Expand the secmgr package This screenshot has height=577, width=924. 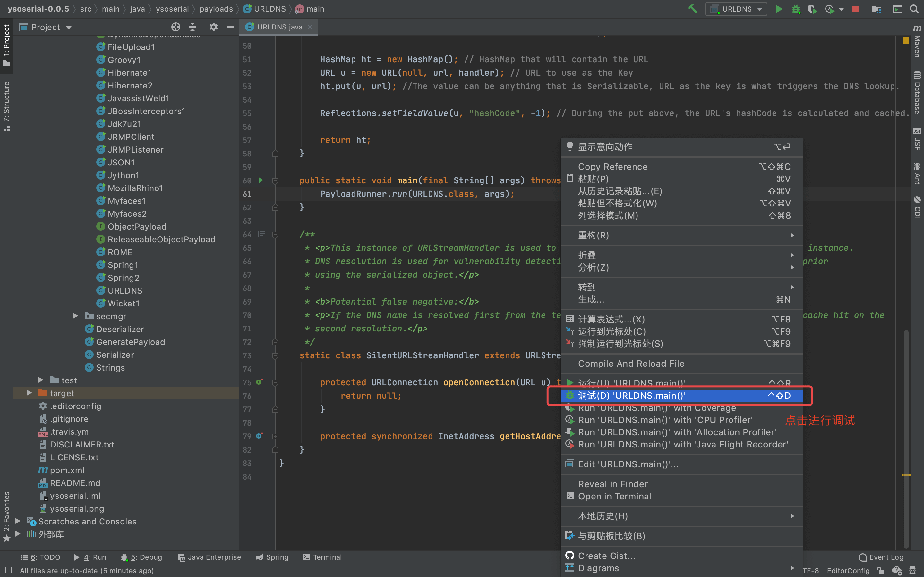pos(76,316)
